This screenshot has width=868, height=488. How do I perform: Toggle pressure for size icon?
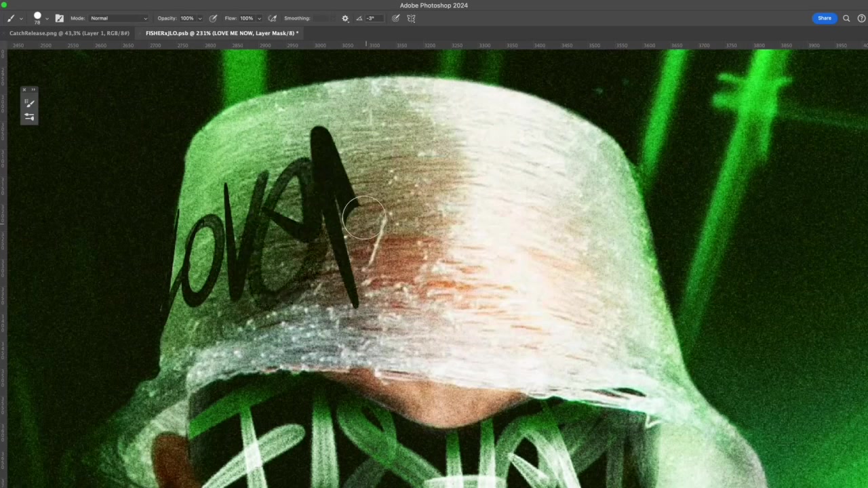[x=396, y=18]
